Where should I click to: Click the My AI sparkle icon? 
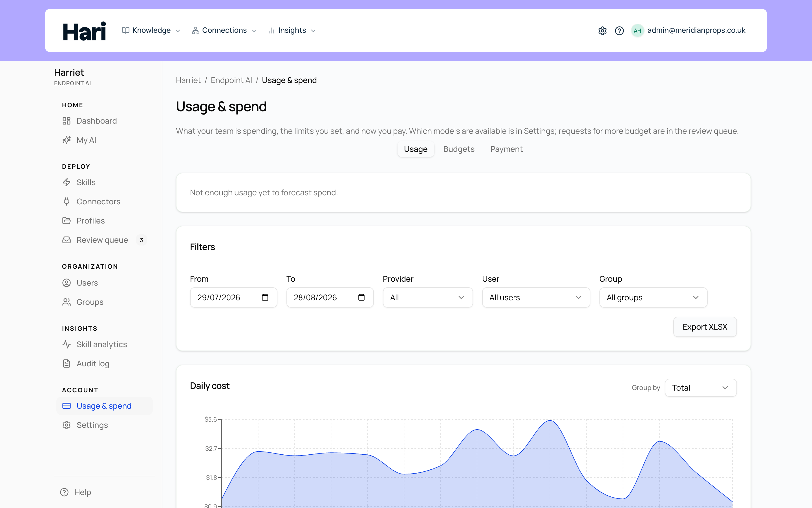67,140
